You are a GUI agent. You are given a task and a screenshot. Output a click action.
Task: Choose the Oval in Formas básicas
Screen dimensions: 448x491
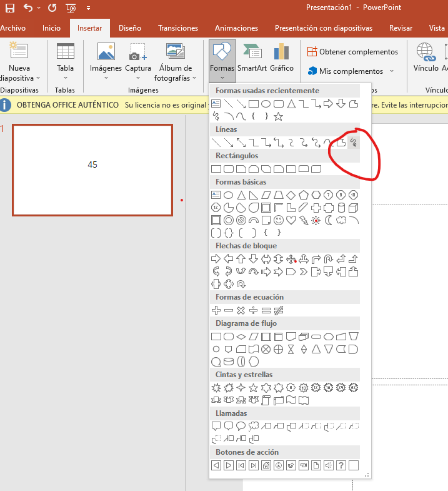pos(229,195)
